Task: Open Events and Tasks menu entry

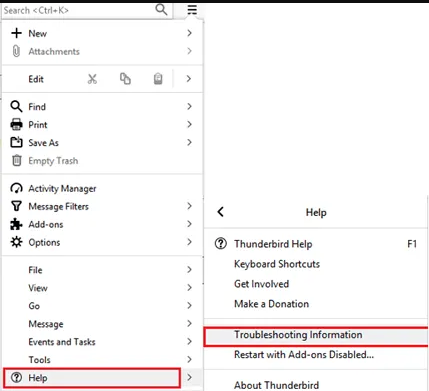Action: pos(102,342)
